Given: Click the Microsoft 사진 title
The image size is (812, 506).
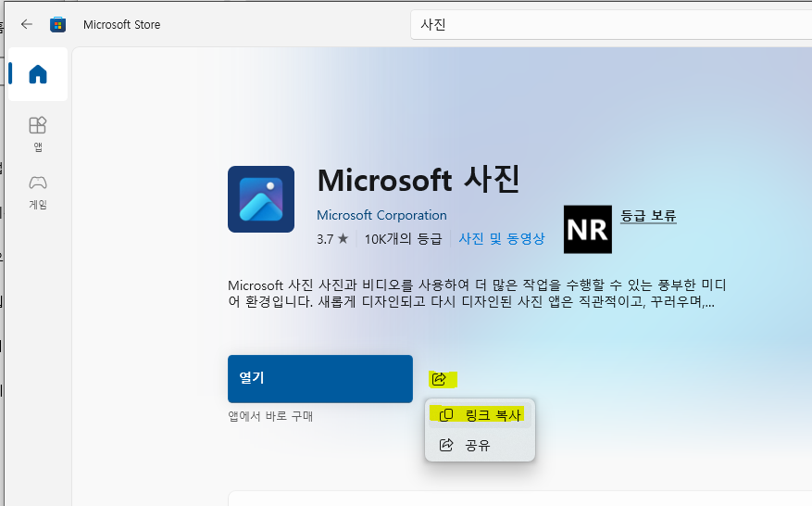Looking at the screenshot, I should (x=418, y=180).
